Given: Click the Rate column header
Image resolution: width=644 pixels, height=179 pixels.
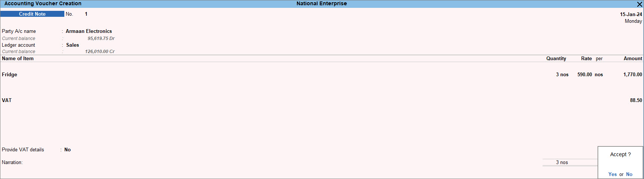Looking at the screenshot, I should pyautogui.click(x=586, y=58).
